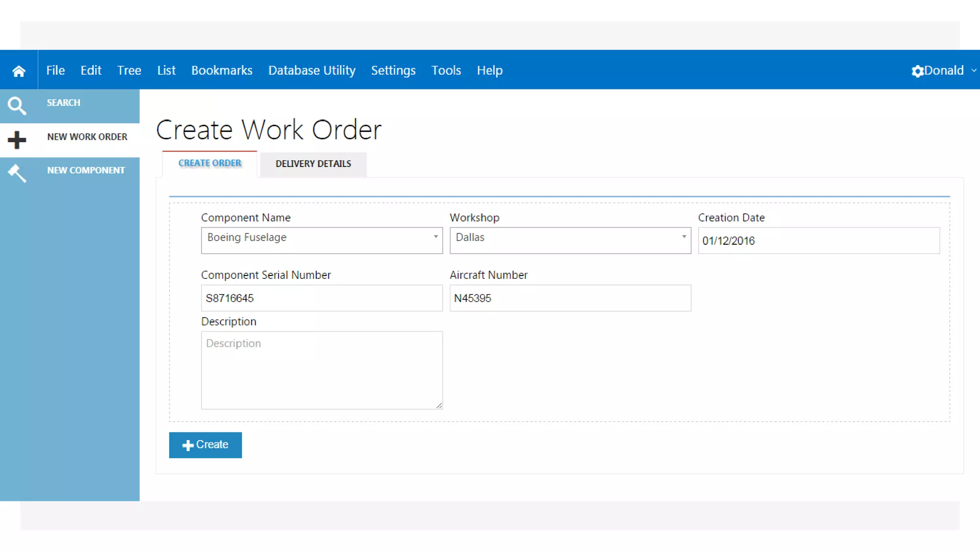Select the Create Order tab
Screen dimensions: 980x551
[210, 164]
